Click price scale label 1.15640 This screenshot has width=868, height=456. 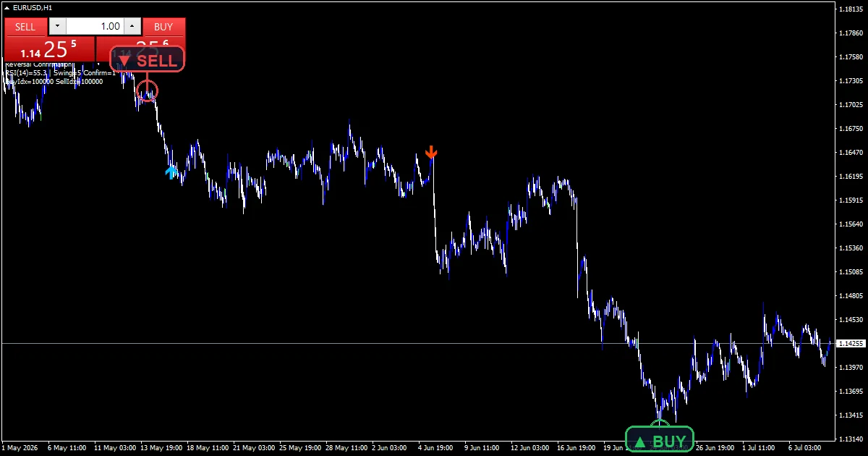tap(851, 224)
